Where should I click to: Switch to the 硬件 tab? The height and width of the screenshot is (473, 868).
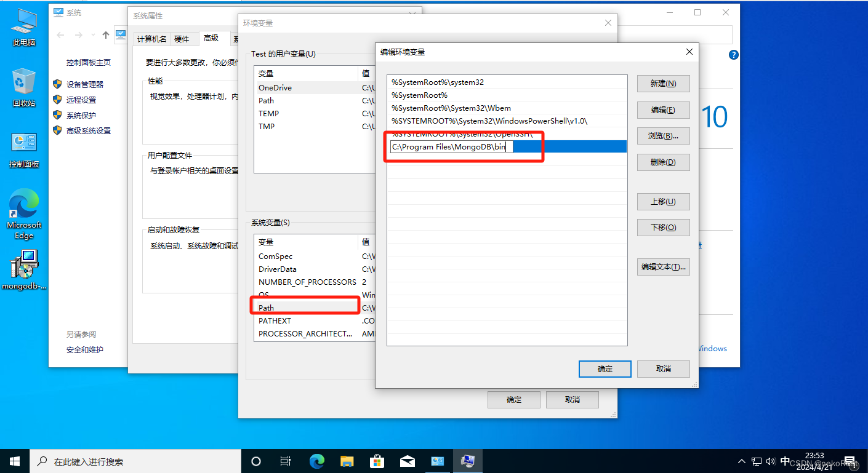click(x=182, y=39)
